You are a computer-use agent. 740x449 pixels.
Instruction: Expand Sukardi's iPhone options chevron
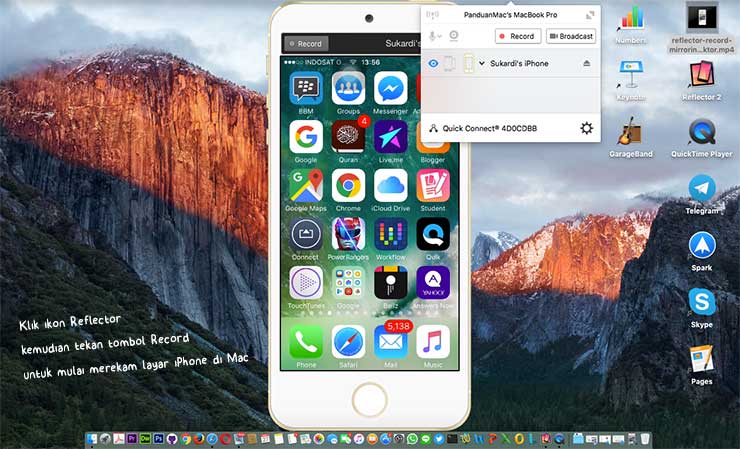pyautogui.click(x=482, y=63)
